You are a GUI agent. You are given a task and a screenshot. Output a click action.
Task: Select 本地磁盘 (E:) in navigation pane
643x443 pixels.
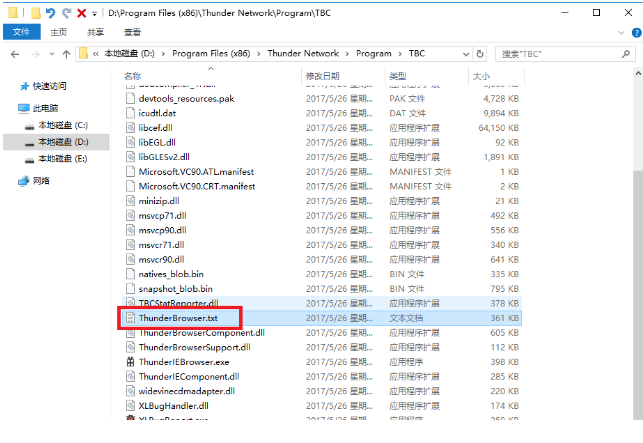click(x=62, y=159)
